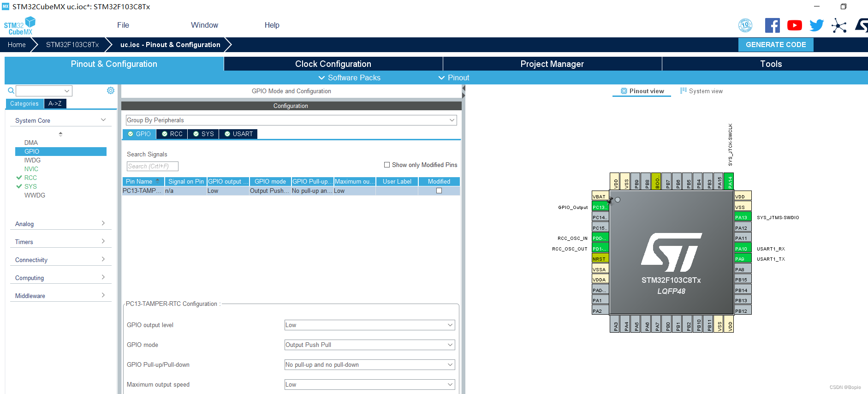868x394 pixels.
Task: Open the Maximum output speed dropdown
Action: 370,384
